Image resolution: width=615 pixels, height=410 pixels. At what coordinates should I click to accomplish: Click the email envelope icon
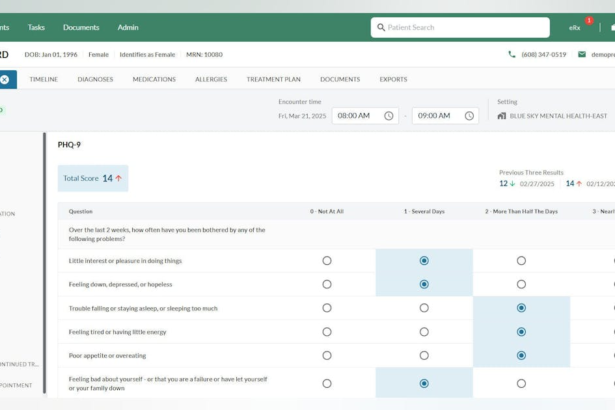581,54
